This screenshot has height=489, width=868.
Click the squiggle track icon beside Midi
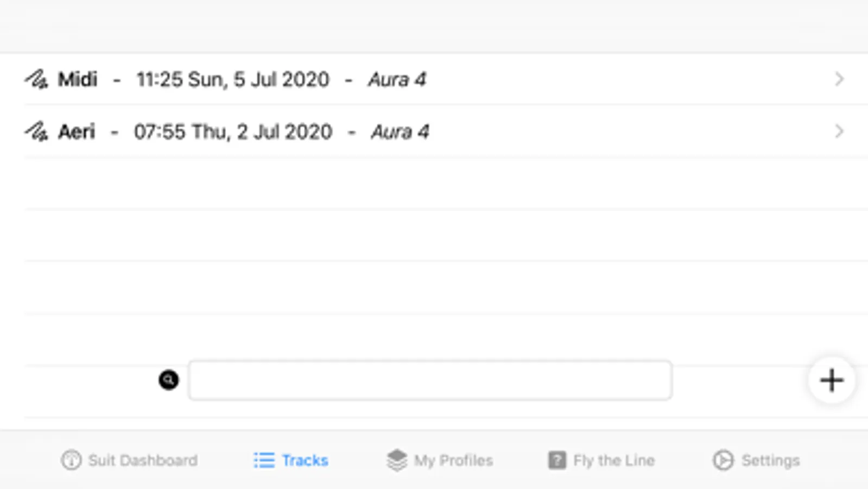pos(36,80)
